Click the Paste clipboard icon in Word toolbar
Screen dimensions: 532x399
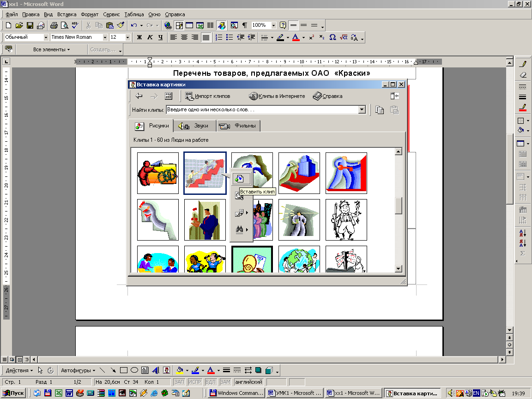109,25
